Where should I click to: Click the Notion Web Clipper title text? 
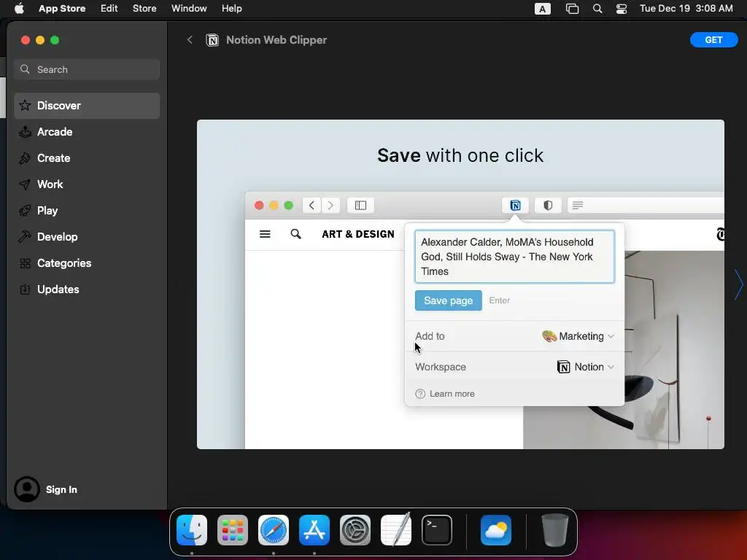tap(276, 40)
